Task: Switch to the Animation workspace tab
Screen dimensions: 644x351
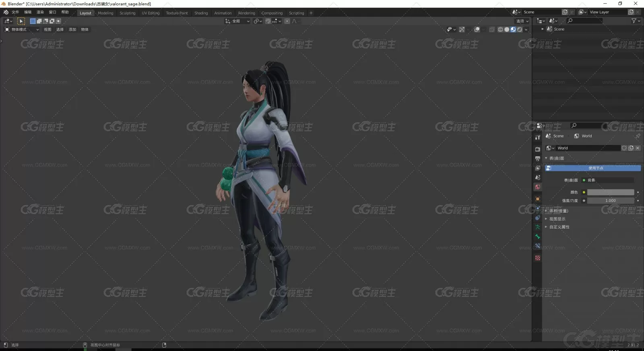Action: click(223, 13)
